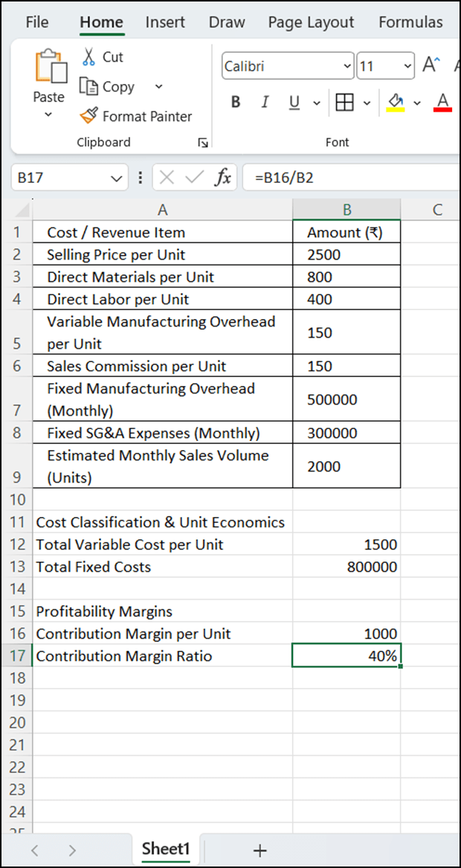Screen dimensions: 461x868
Task: Click the Increase Font Size icon
Action: pos(431,66)
